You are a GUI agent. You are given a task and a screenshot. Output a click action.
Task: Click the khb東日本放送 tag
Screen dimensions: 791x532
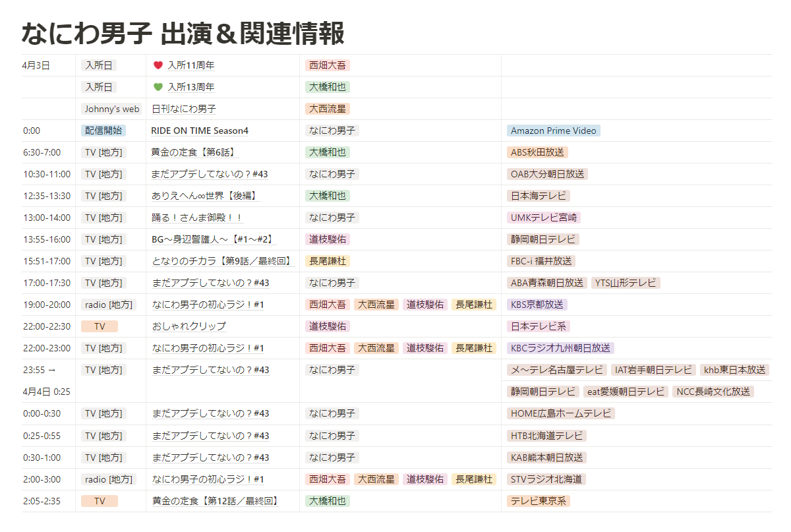(x=735, y=370)
